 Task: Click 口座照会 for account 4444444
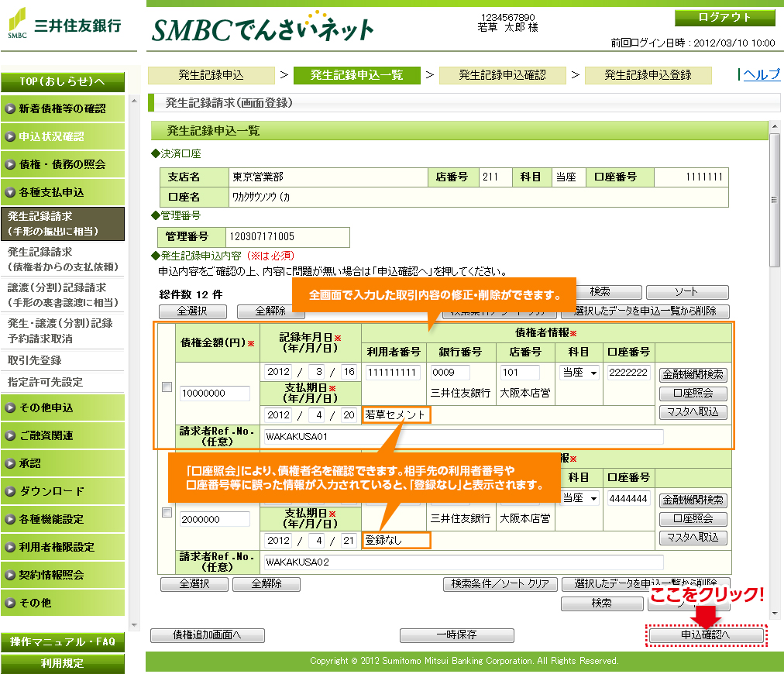coord(693,519)
